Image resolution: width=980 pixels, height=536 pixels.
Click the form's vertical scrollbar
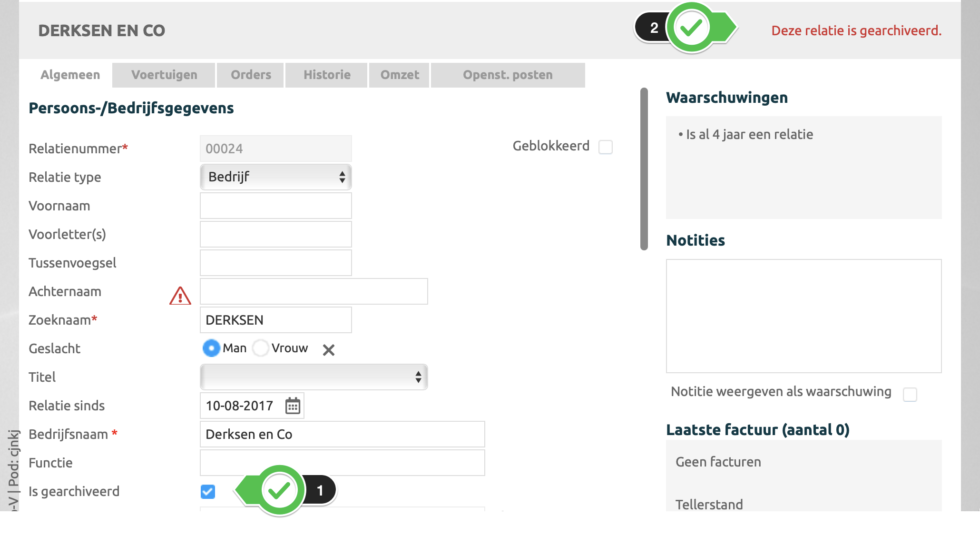(x=644, y=169)
